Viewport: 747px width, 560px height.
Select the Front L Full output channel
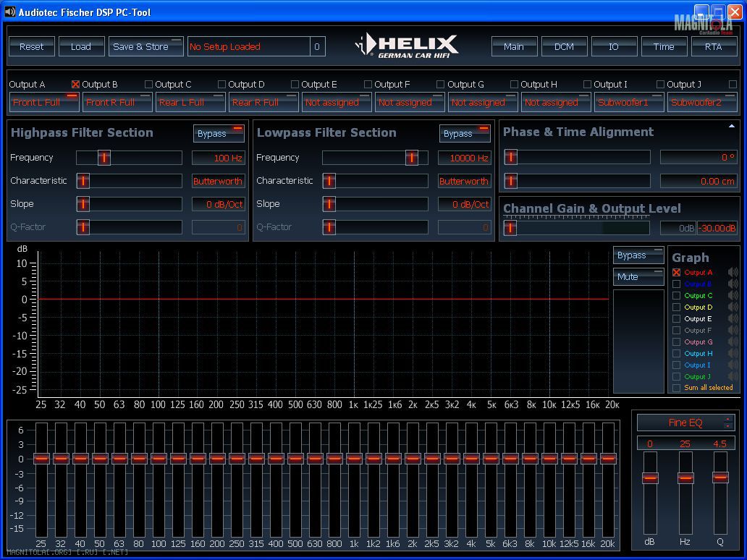point(44,103)
